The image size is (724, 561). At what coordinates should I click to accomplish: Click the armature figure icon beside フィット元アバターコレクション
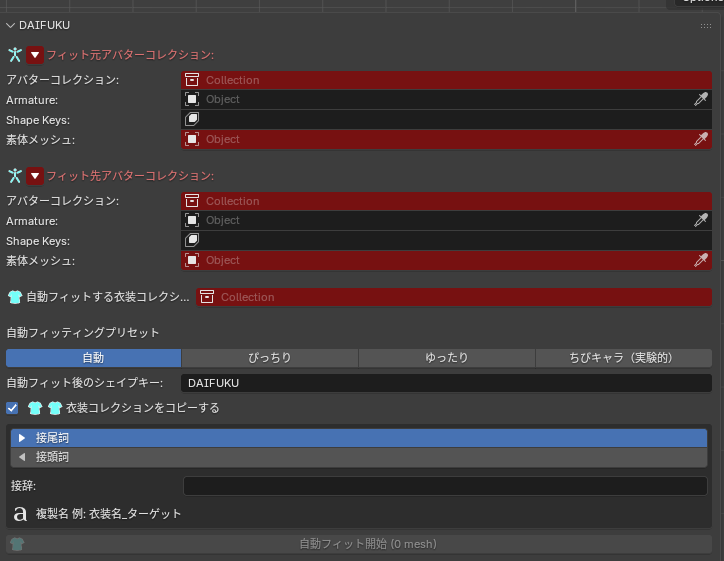tap(15, 54)
